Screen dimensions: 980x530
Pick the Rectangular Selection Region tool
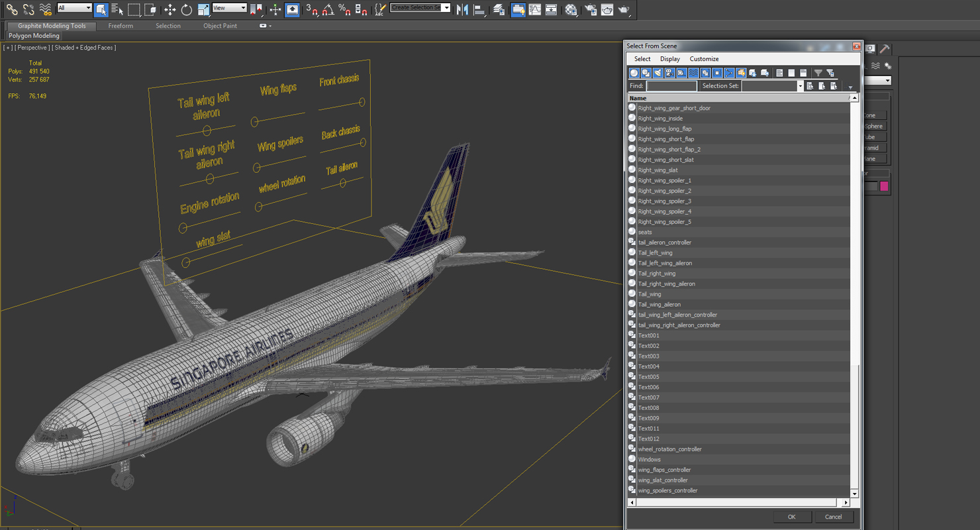pyautogui.click(x=134, y=9)
